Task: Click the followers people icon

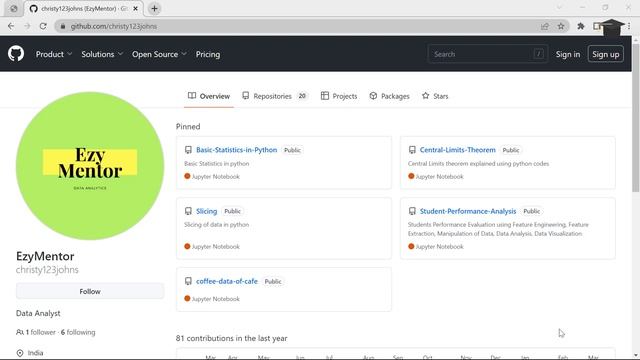Action: click(20, 332)
